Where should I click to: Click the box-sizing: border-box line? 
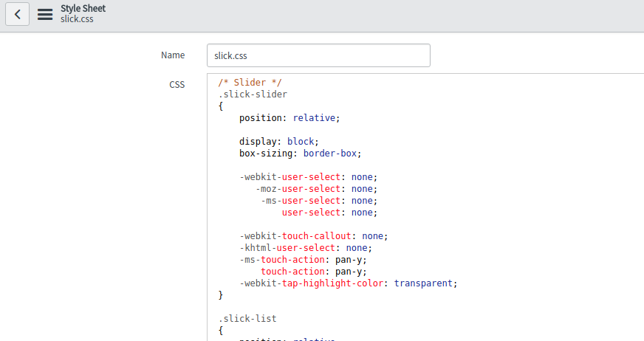click(x=301, y=154)
